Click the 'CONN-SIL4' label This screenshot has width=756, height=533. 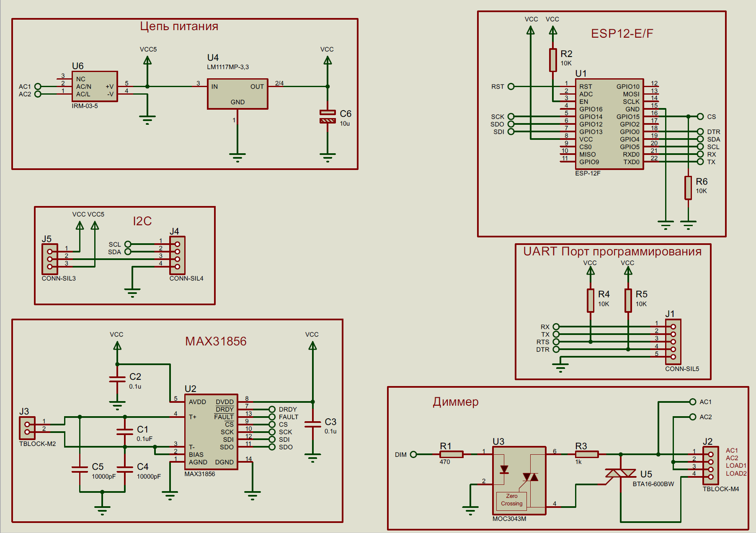tap(186, 278)
